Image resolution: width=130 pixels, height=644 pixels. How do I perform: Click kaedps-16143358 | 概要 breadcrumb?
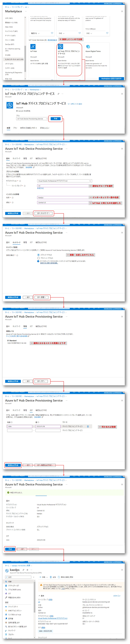[21, 566]
